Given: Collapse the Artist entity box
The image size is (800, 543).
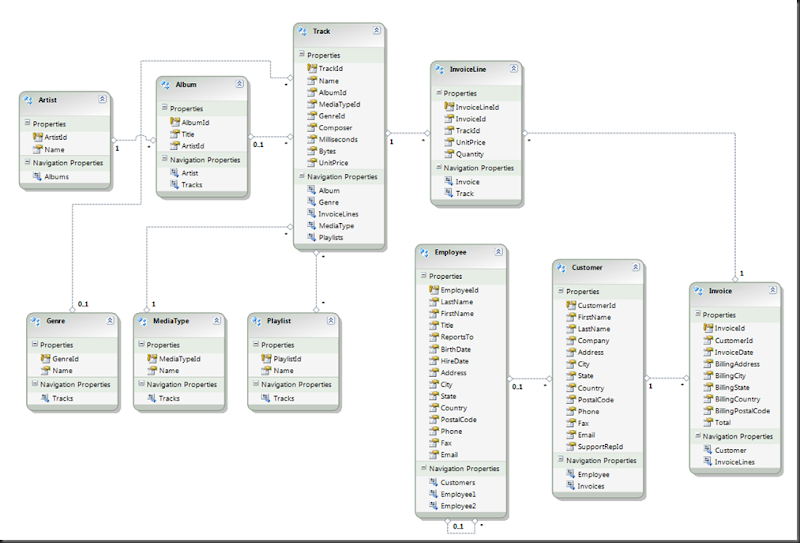Looking at the screenshot, I should (103, 99).
